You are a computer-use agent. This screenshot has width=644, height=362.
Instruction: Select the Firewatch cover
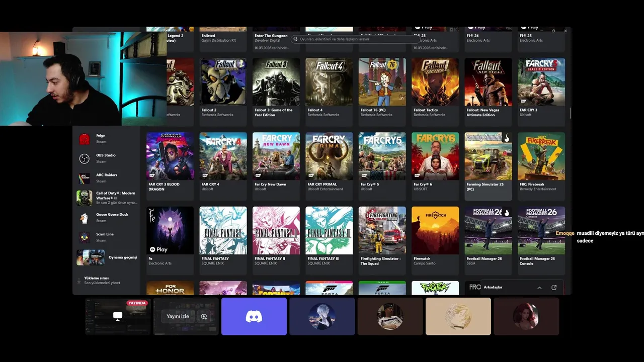pos(435,230)
